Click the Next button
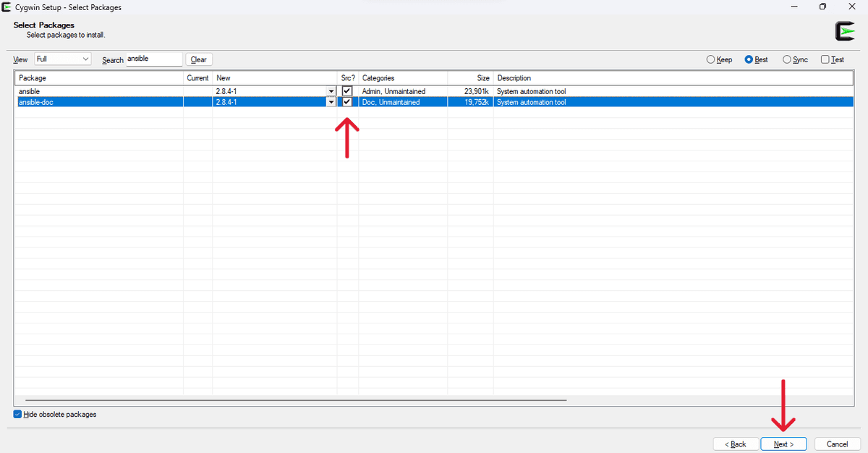The height and width of the screenshot is (453, 868). 784,444
